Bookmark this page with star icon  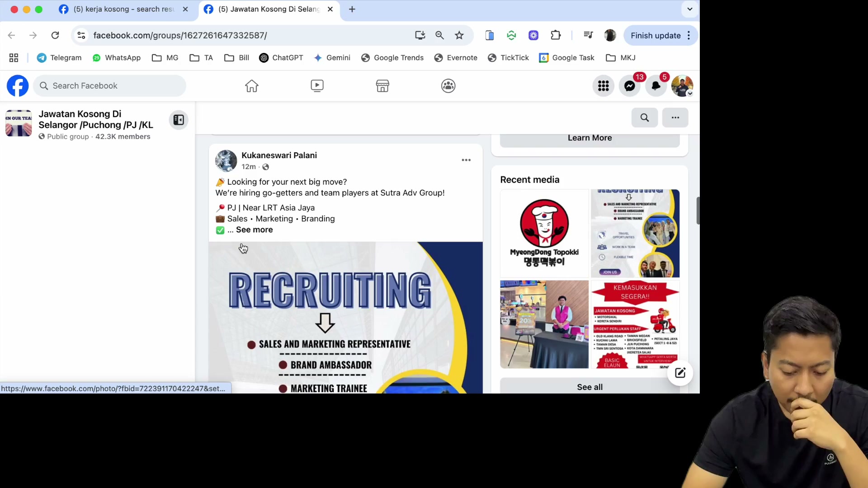(x=459, y=35)
